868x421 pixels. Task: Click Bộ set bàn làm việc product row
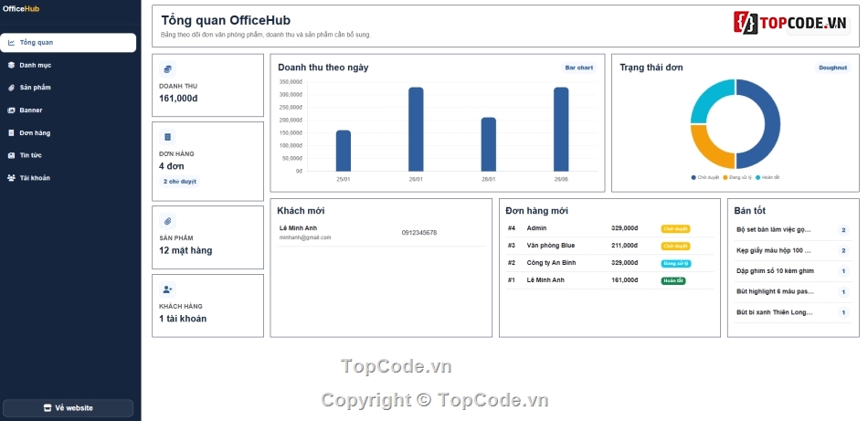pos(793,230)
